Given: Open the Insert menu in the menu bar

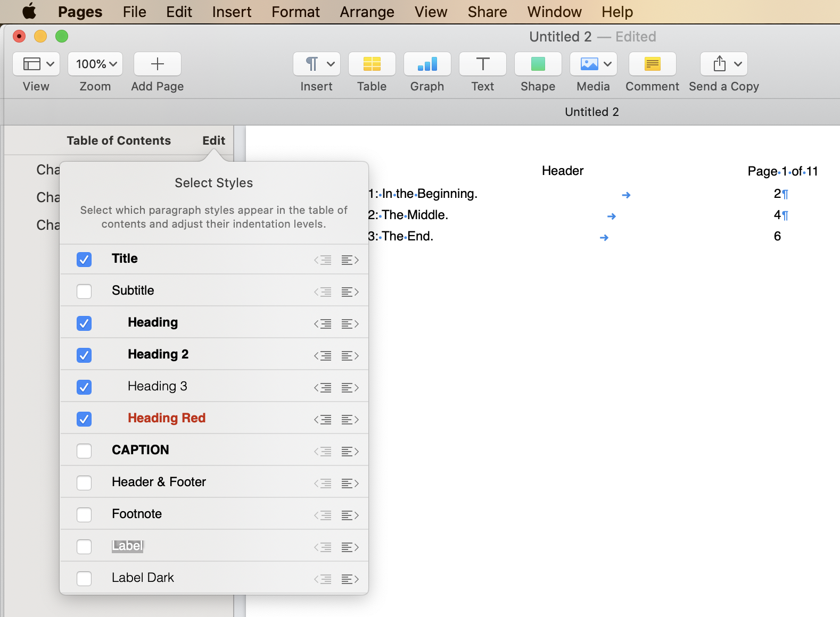Looking at the screenshot, I should point(232,12).
